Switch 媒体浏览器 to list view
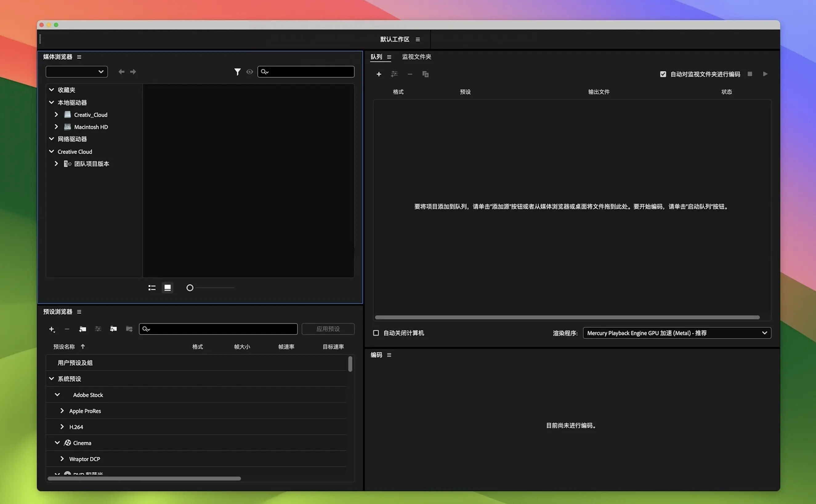 [x=152, y=288]
